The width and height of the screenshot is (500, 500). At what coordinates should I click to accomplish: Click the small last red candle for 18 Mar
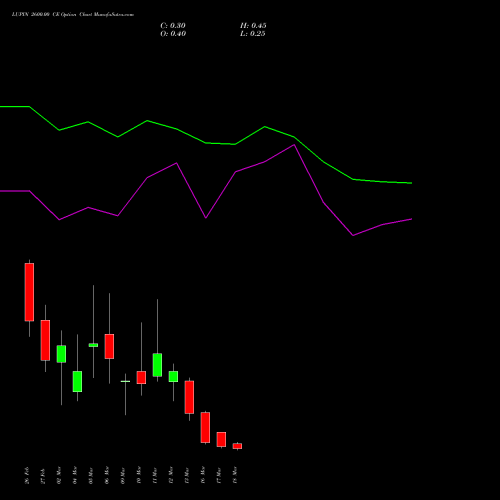pyautogui.click(x=237, y=446)
